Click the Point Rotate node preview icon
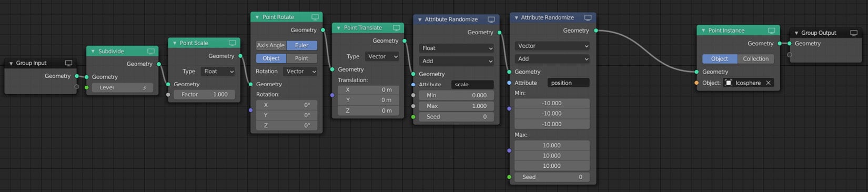 pyautogui.click(x=315, y=17)
